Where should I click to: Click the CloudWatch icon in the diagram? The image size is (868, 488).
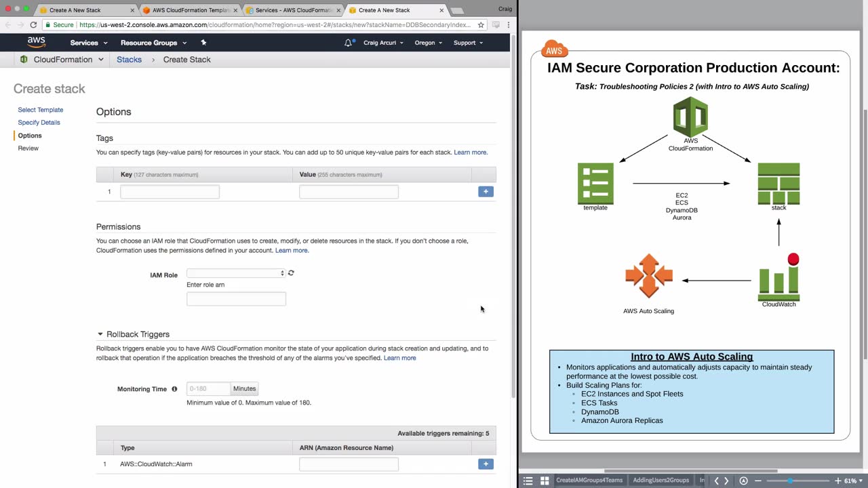[x=778, y=277]
